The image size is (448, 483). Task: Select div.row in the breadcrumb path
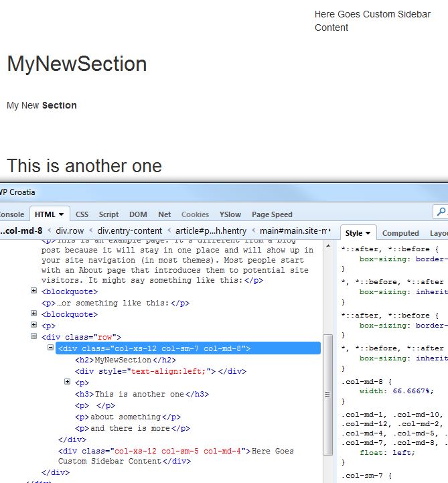click(70, 230)
